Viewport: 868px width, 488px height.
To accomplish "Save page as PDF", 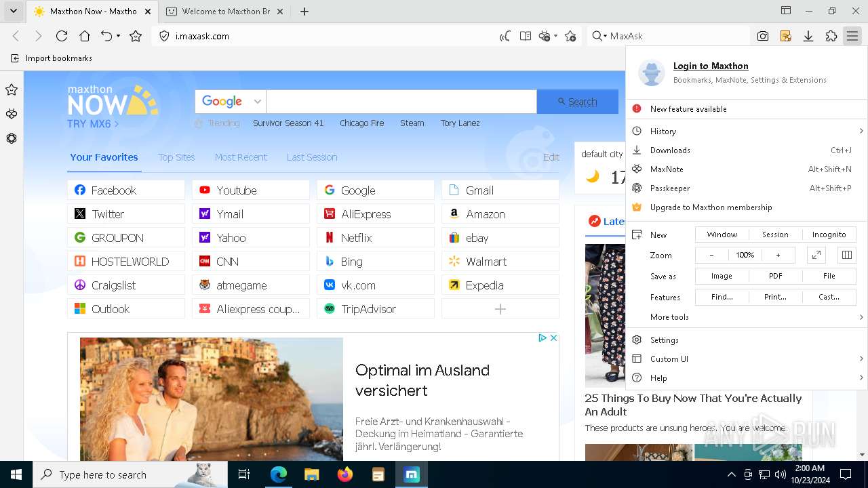I will [775, 276].
